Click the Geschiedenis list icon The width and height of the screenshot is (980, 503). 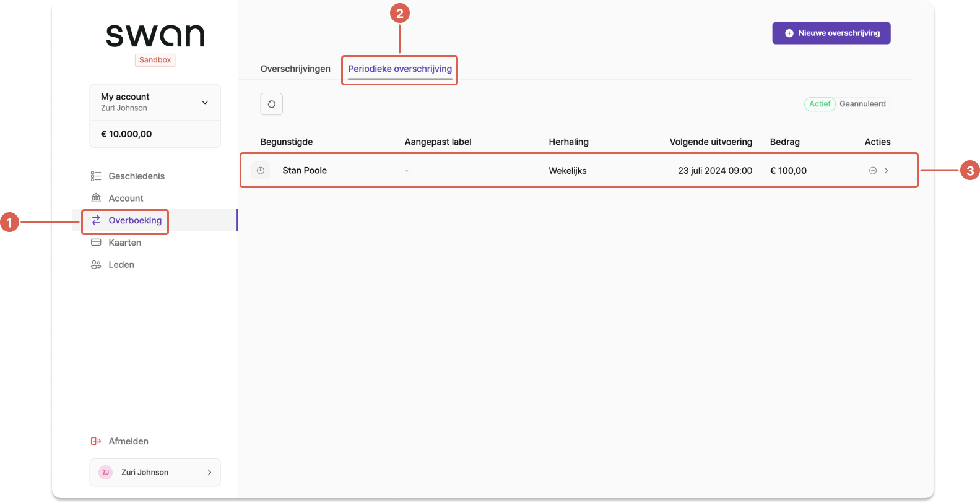click(x=96, y=176)
